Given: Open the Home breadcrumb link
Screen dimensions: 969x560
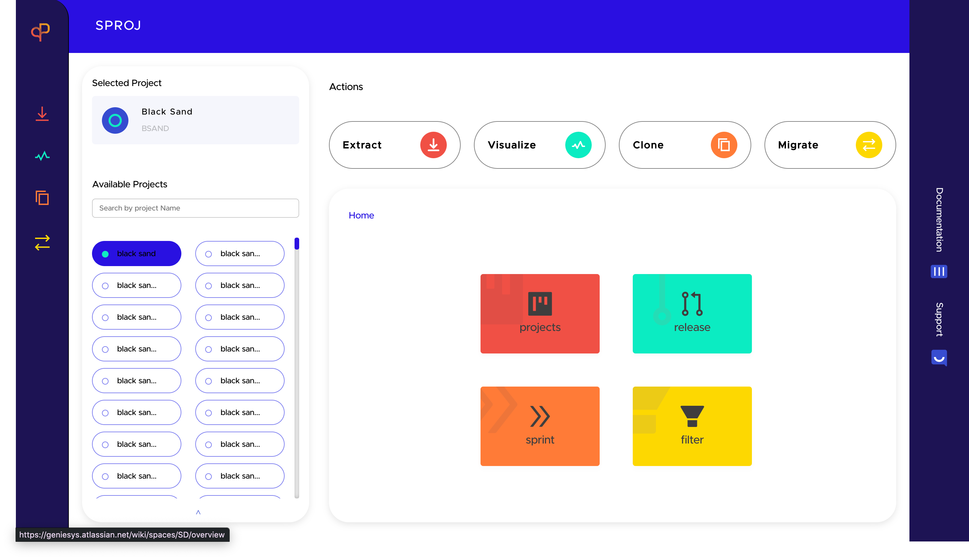Looking at the screenshot, I should [x=361, y=215].
